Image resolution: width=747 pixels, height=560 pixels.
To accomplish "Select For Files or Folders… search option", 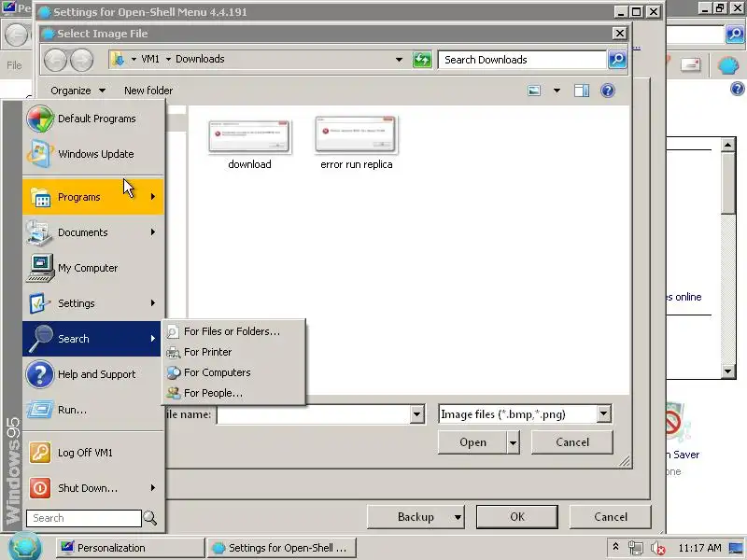I will coord(234,331).
